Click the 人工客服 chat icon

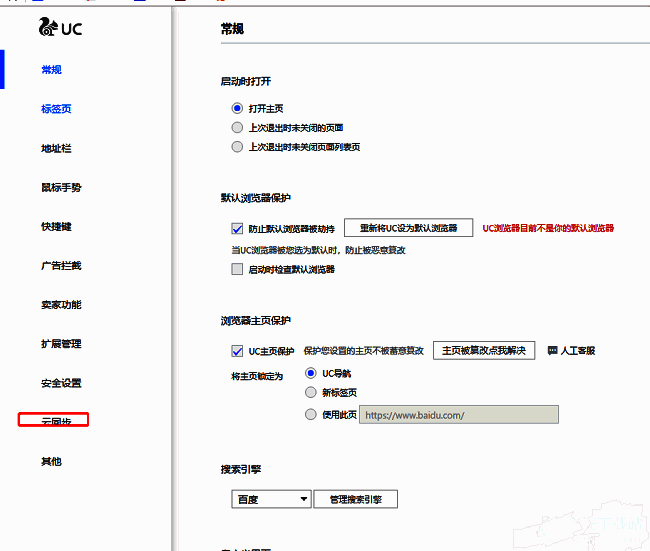pos(552,351)
